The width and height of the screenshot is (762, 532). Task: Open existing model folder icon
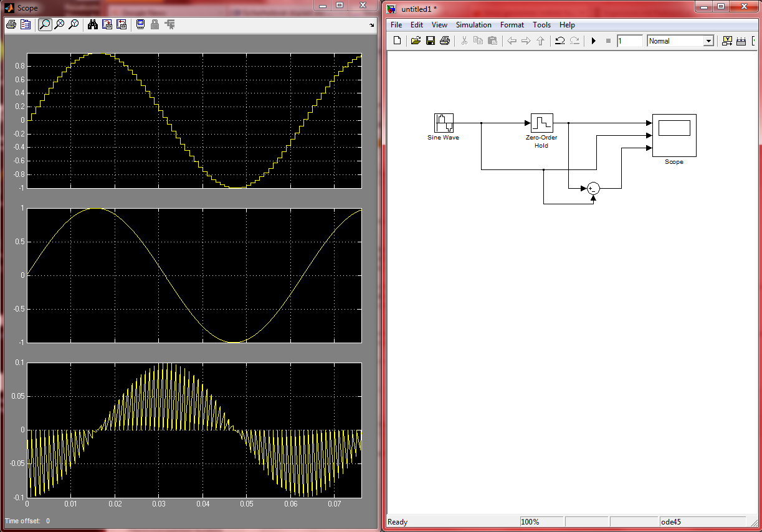click(416, 41)
